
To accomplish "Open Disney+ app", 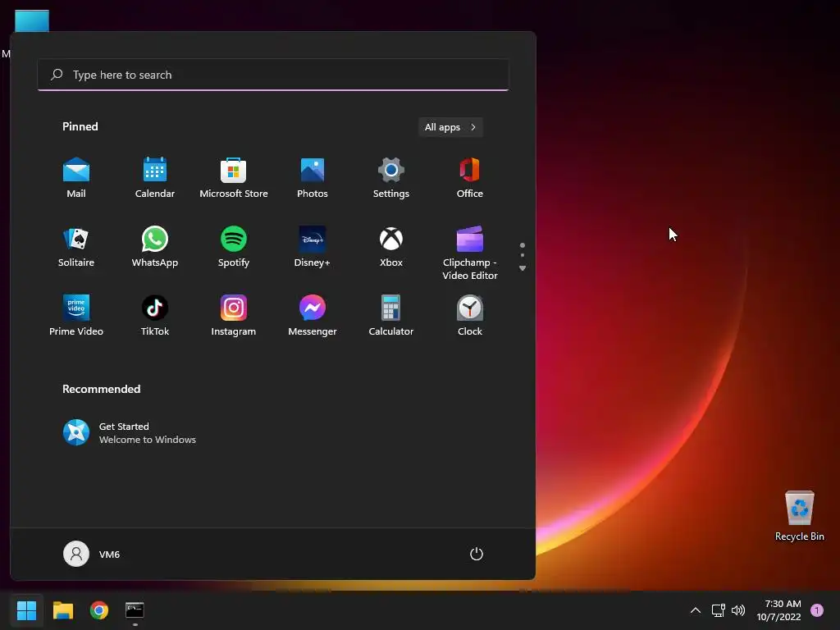I will pyautogui.click(x=313, y=247).
